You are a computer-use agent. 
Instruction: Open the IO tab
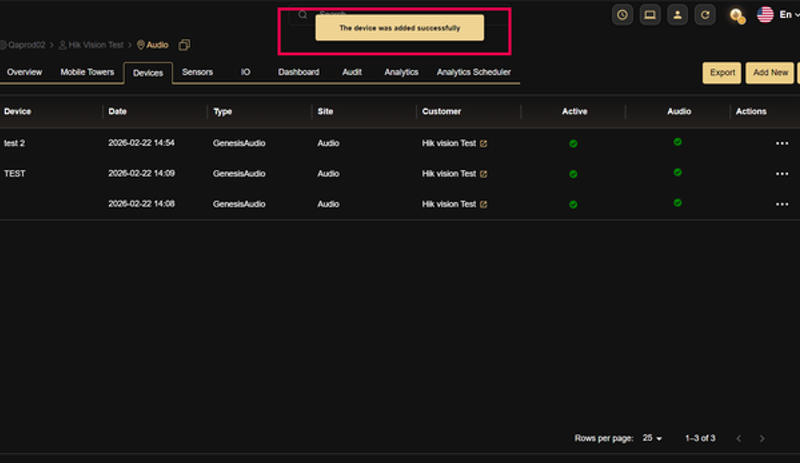click(x=245, y=72)
